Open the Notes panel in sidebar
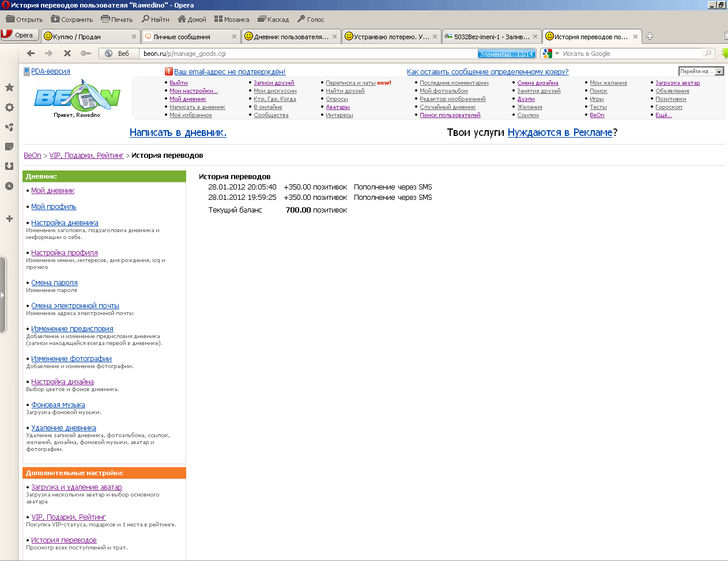 tap(9, 146)
